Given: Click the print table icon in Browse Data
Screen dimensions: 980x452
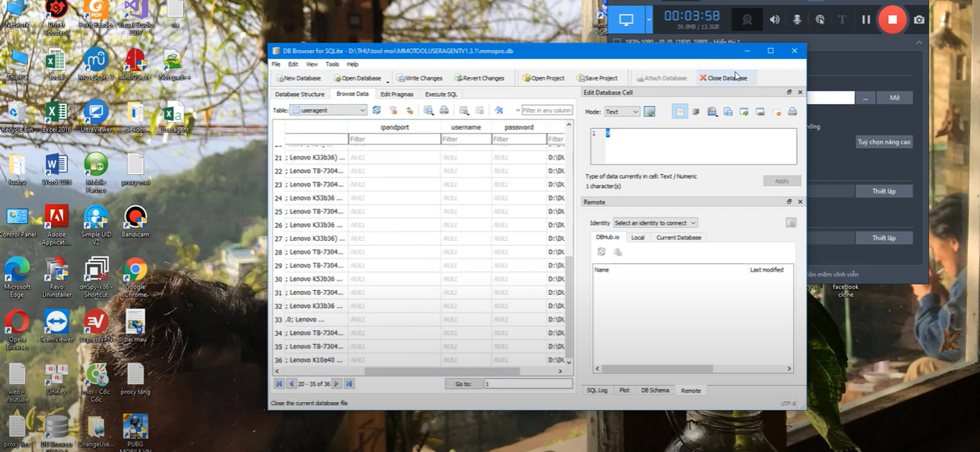Looking at the screenshot, I should (x=444, y=110).
